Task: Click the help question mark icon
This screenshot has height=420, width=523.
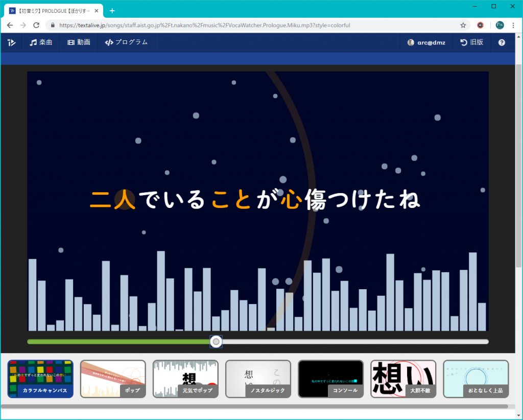Action: coord(502,42)
